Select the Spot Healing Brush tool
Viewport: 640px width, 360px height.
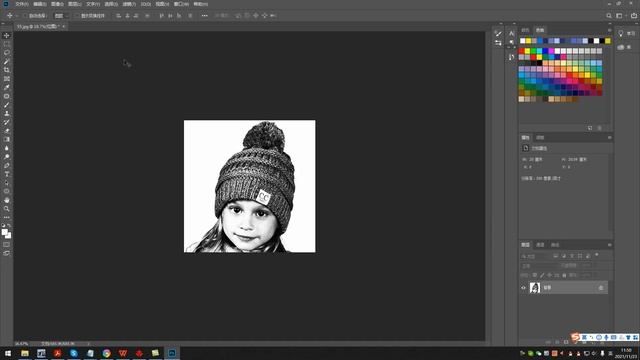7,96
